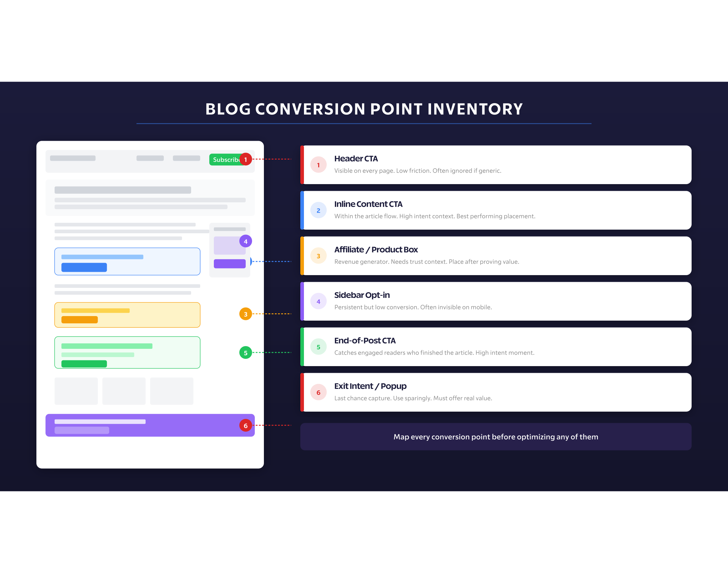The height and width of the screenshot is (573, 728).
Task: Select the circle icon in the Inline Content CTA card
Action: tap(318, 210)
